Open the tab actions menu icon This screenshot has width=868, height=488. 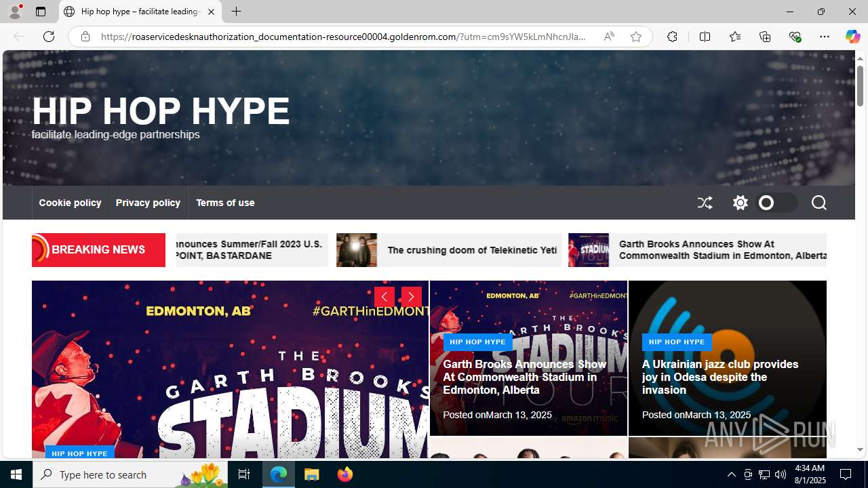click(x=41, y=12)
